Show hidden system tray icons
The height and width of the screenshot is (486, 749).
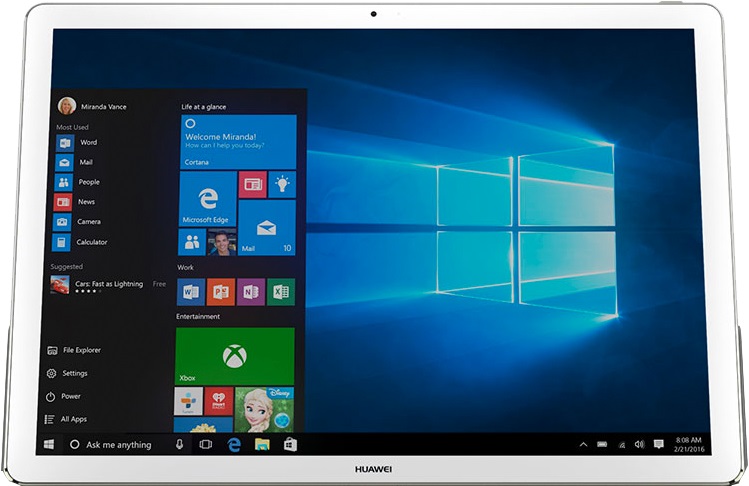tap(583, 444)
